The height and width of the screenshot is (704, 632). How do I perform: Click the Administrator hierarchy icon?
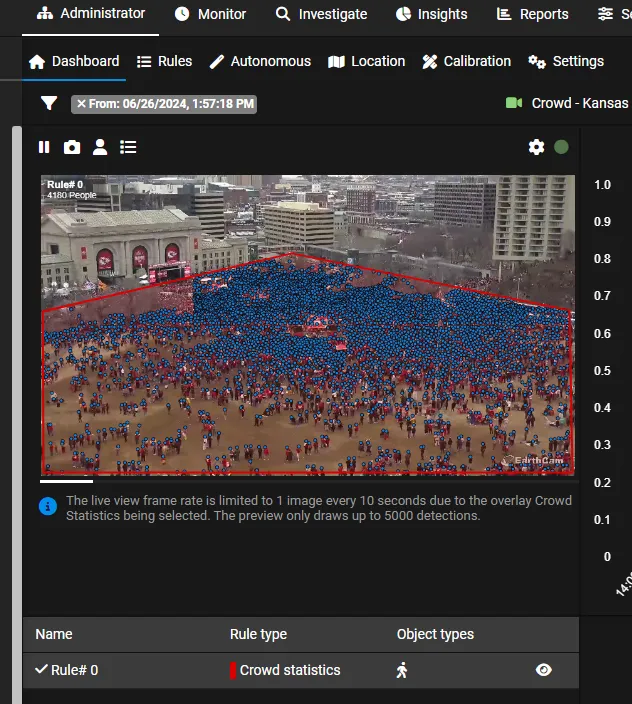pyautogui.click(x=45, y=13)
